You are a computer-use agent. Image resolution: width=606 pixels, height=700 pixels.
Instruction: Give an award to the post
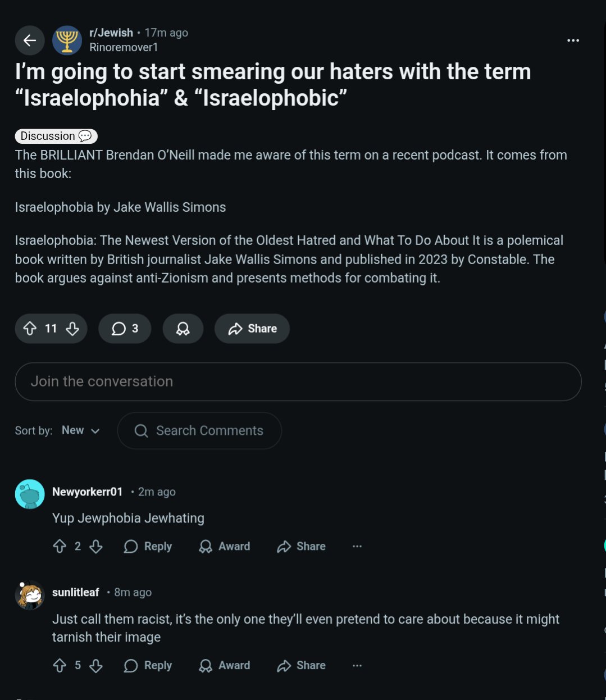point(183,329)
